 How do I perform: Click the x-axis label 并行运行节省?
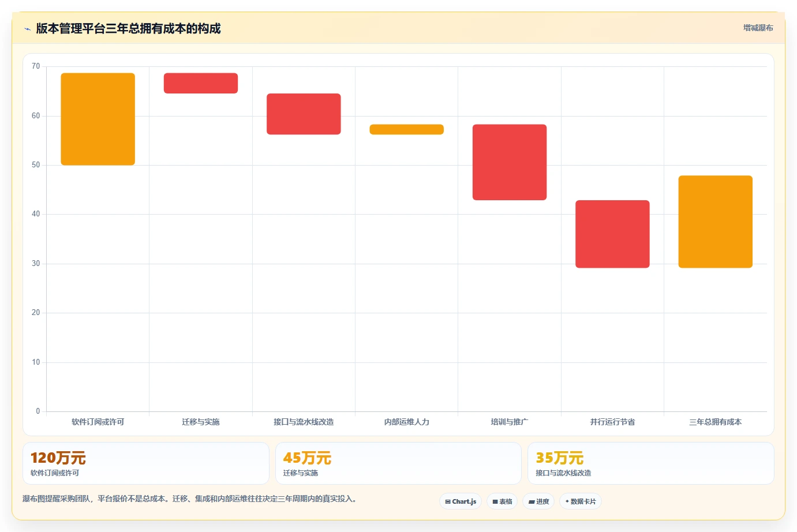tap(612, 422)
